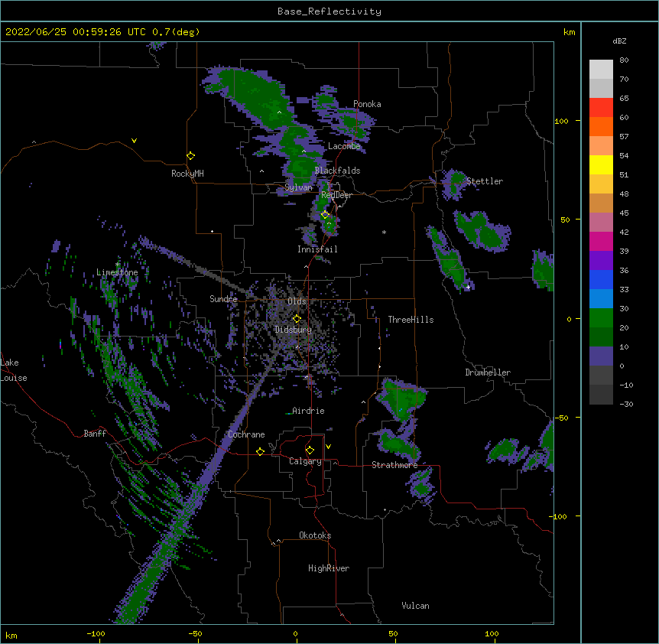Click the Calgary city label
This screenshot has height=644, width=659.
305,461
